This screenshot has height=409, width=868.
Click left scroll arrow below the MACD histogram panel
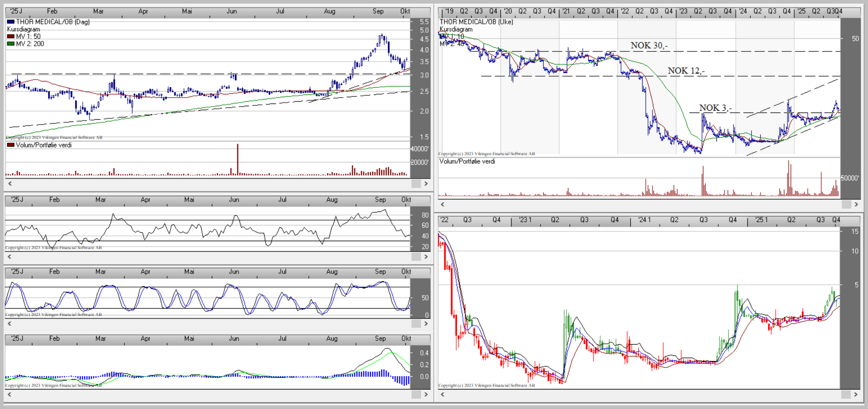pyautogui.click(x=10, y=395)
